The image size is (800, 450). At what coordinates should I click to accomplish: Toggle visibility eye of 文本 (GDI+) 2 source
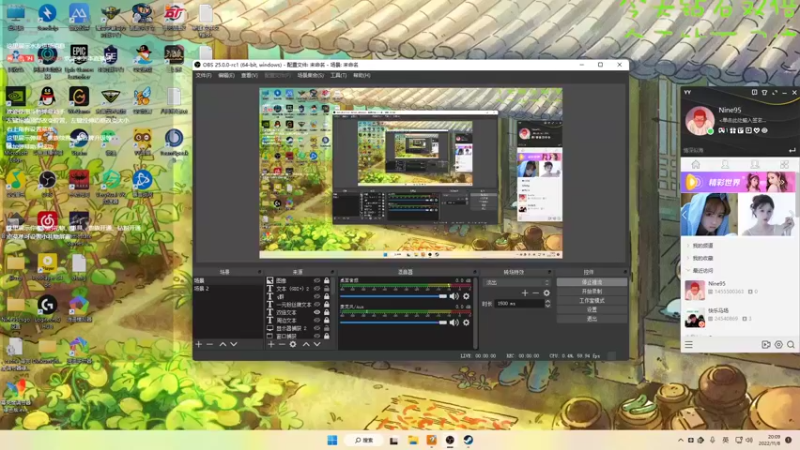(x=317, y=289)
